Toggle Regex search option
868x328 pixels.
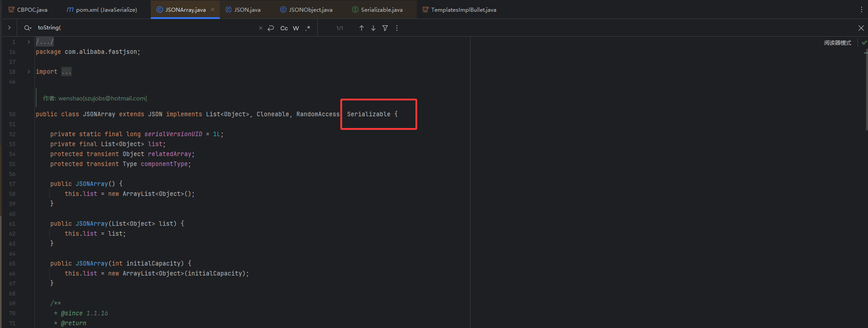[x=308, y=28]
